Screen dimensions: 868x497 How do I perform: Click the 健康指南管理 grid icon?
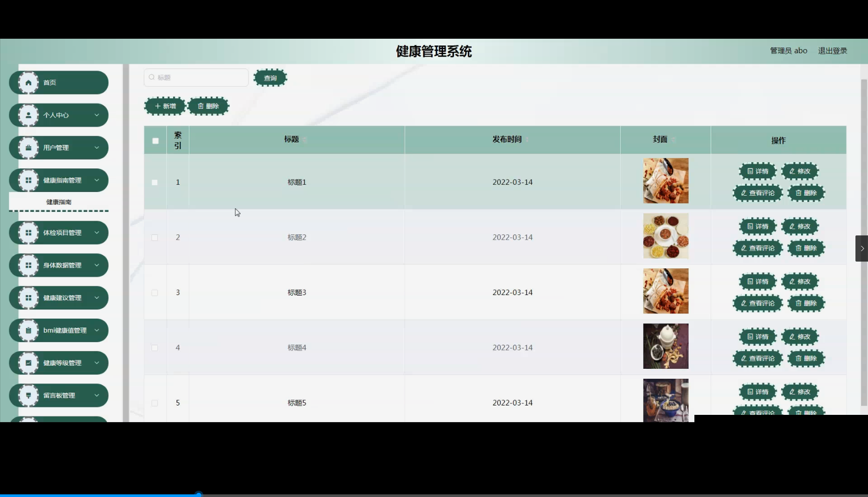point(29,180)
